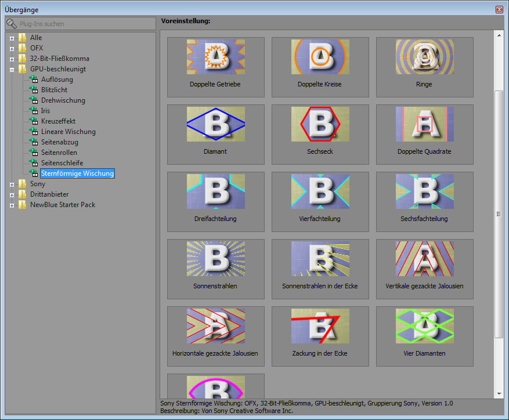Pick the Sechseck preset thumbnail
The height and width of the screenshot is (420, 509).
click(x=320, y=124)
